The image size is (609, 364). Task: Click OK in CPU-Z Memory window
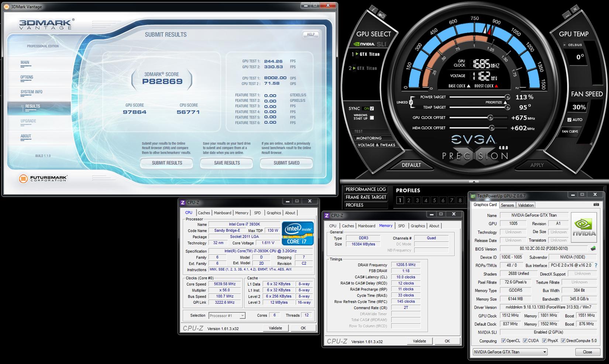click(x=447, y=341)
